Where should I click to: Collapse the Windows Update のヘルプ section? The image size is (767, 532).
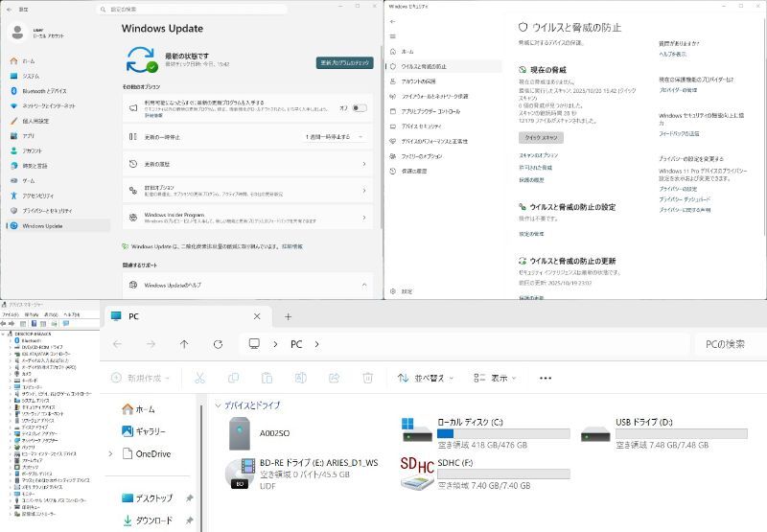pyautogui.click(x=364, y=285)
